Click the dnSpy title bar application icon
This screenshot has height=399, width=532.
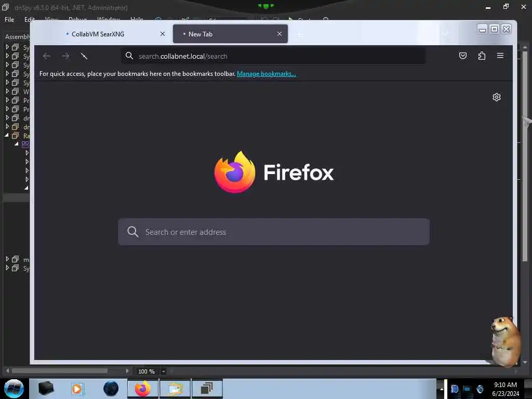[x=5, y=7]
